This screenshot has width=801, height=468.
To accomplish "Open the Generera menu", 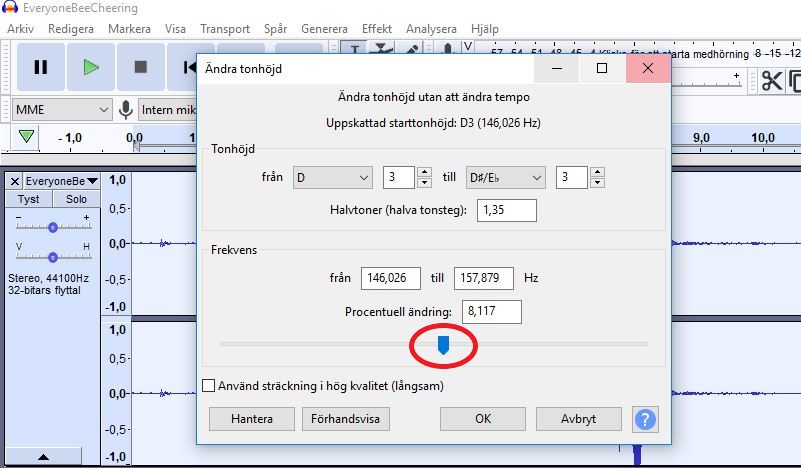I will click(324, 29).
